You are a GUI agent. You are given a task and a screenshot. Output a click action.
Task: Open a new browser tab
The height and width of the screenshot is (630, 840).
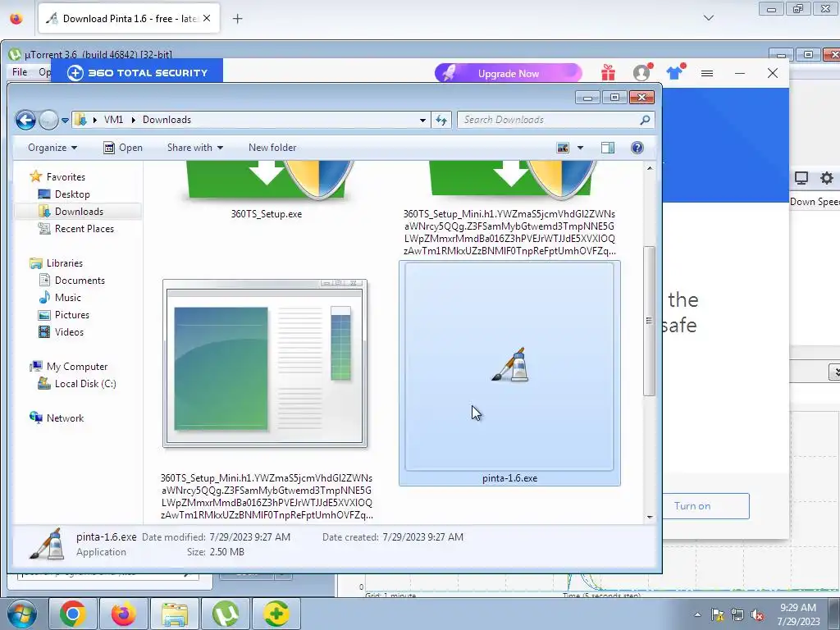pyautogui.click(x=237, y=19)
